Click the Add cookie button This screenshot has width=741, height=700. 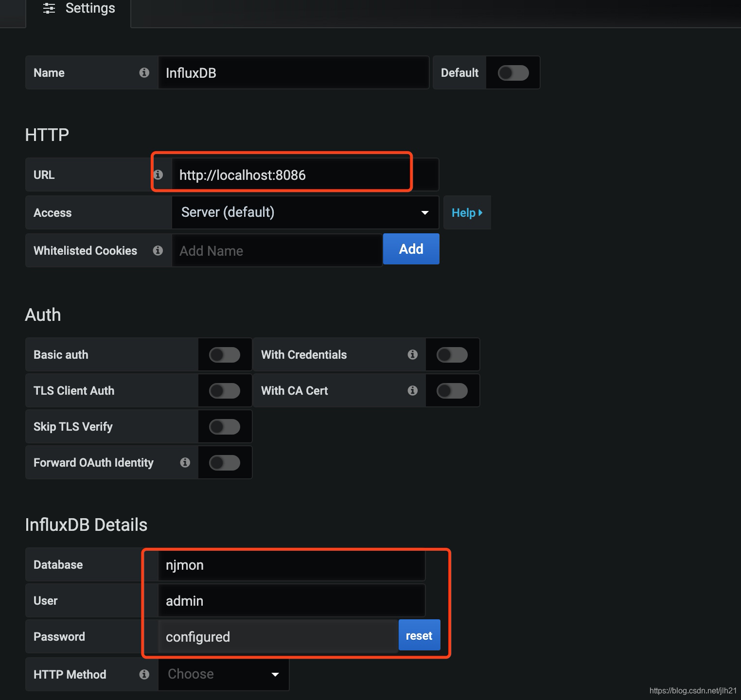[411, 249]
